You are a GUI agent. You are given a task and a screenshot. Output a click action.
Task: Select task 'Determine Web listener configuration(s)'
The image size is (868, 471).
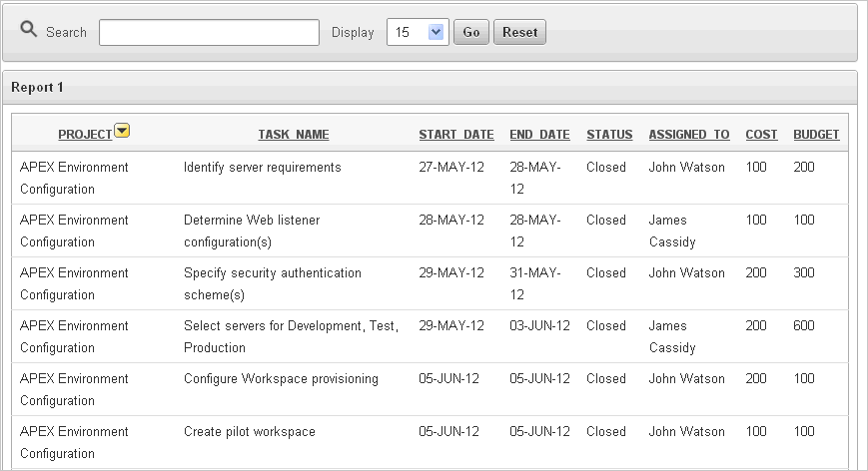click(x=252, y=232)
